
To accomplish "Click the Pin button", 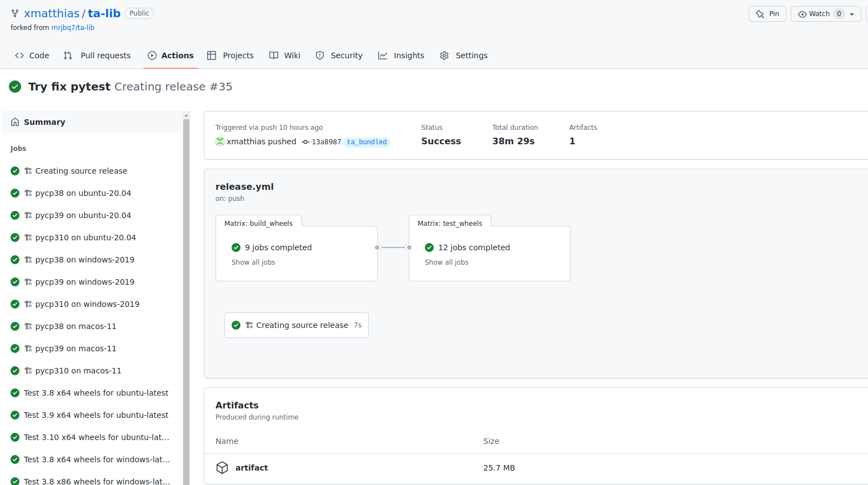I will [767, 14].
